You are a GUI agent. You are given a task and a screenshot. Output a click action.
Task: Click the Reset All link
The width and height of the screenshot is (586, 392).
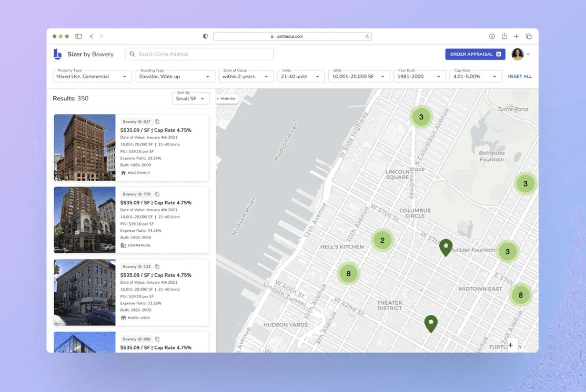[x=520, y=76]
